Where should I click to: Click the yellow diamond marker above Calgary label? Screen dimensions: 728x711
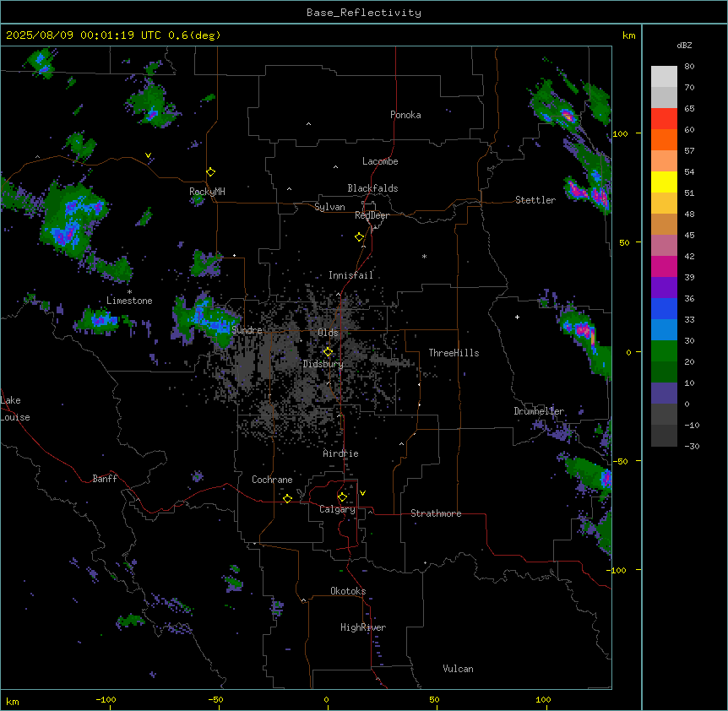point(342,497)
